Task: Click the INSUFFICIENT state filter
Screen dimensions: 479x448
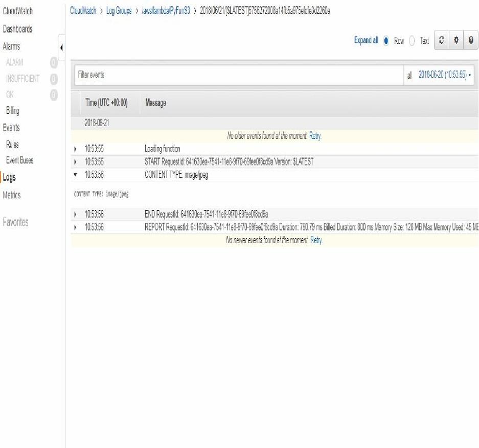Action: [22, 79]
